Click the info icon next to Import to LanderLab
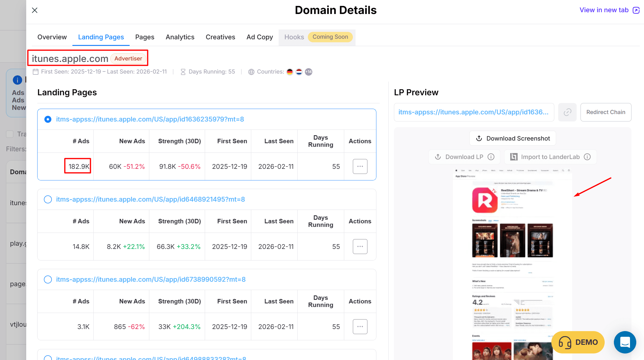Image resolution: width=644 pixels, height=360 pixels. click(x=587, y=157)
